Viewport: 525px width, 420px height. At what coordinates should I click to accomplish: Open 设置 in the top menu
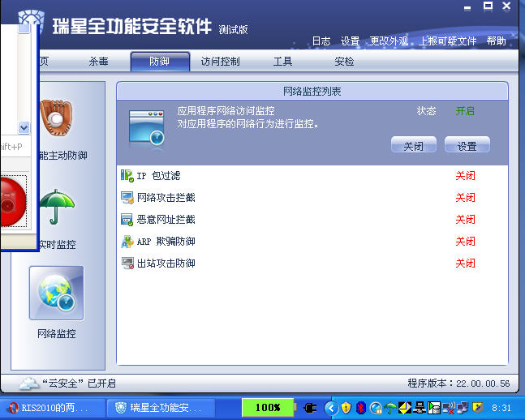[x=350, y=41]
